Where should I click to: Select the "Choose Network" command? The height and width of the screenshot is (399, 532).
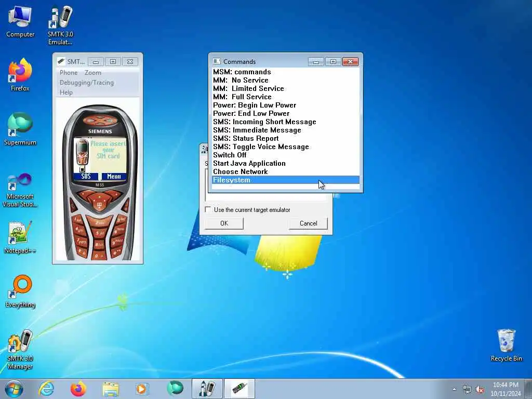286,171
